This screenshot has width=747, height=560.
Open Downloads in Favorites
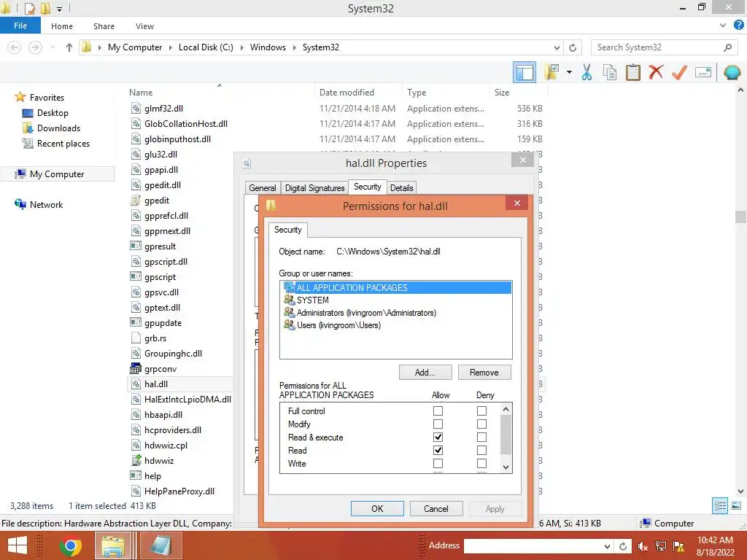(58, 128)
